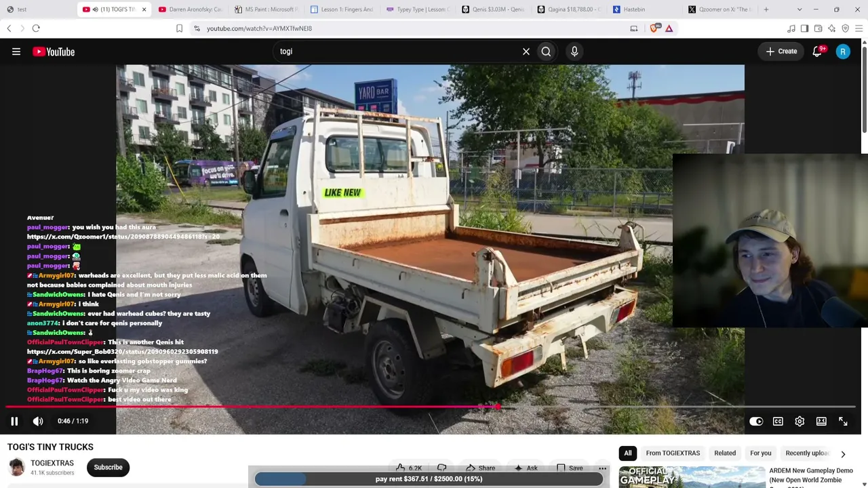
Task: Switch to the Darren Aronofsky tab
Action: pyautogui.click(x=190, y=9)
